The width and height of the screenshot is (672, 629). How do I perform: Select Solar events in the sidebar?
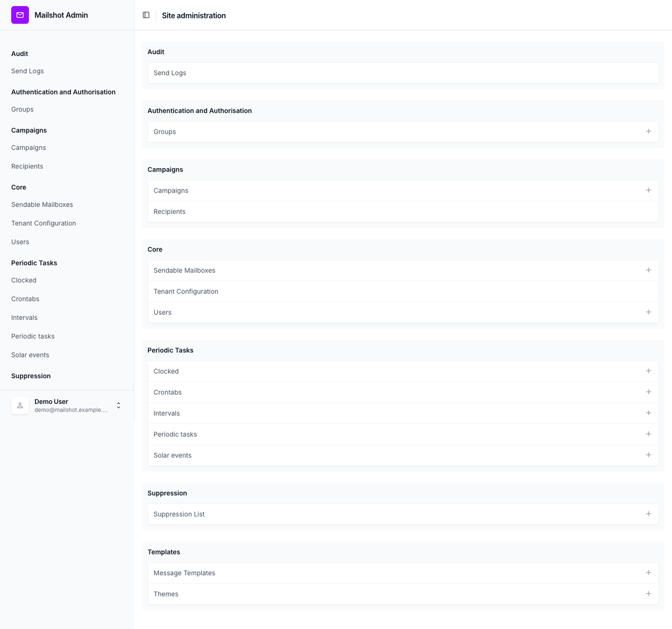tap(30, 355)
